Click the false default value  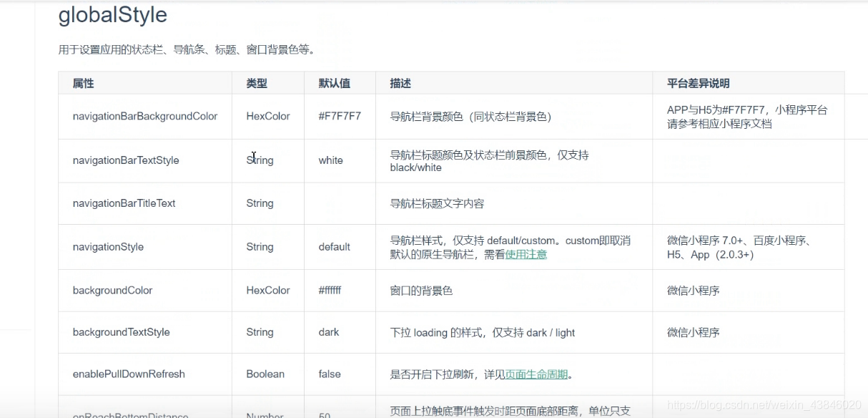pos(330,374)
